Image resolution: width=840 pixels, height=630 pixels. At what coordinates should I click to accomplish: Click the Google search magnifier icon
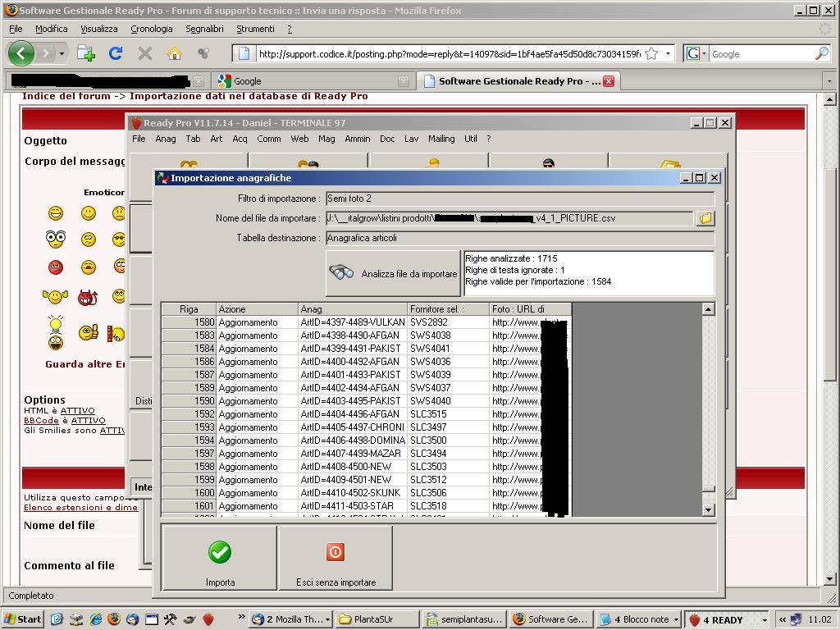[x=822, y=53]
